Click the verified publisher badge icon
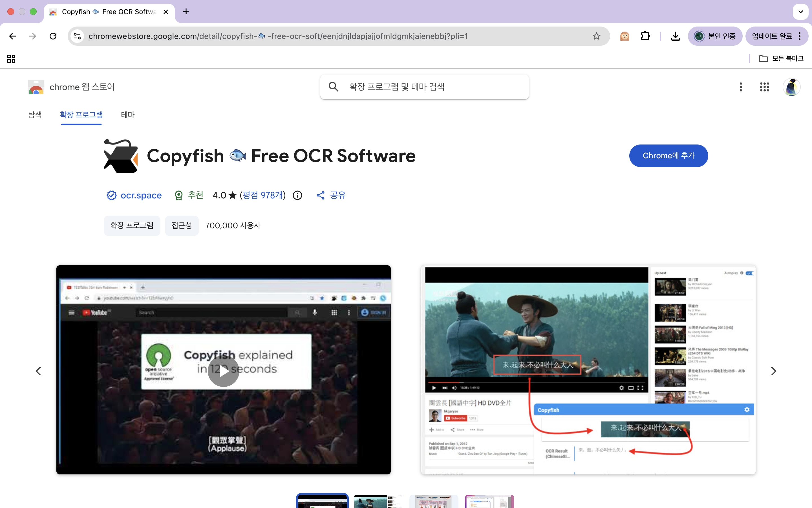 click(111, 195)
